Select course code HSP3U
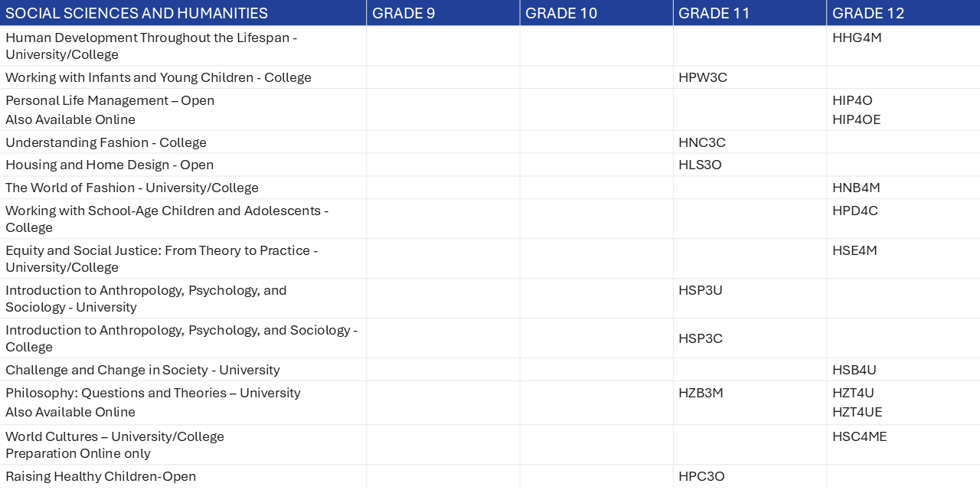Viewport: 980px width, 490px height. [x=701, y=290]
